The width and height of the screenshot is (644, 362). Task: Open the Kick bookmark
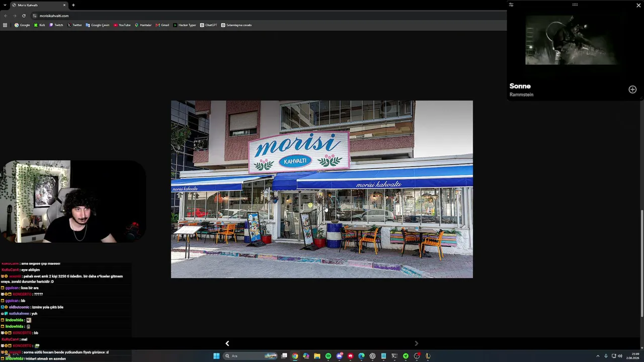click(40, 25)
